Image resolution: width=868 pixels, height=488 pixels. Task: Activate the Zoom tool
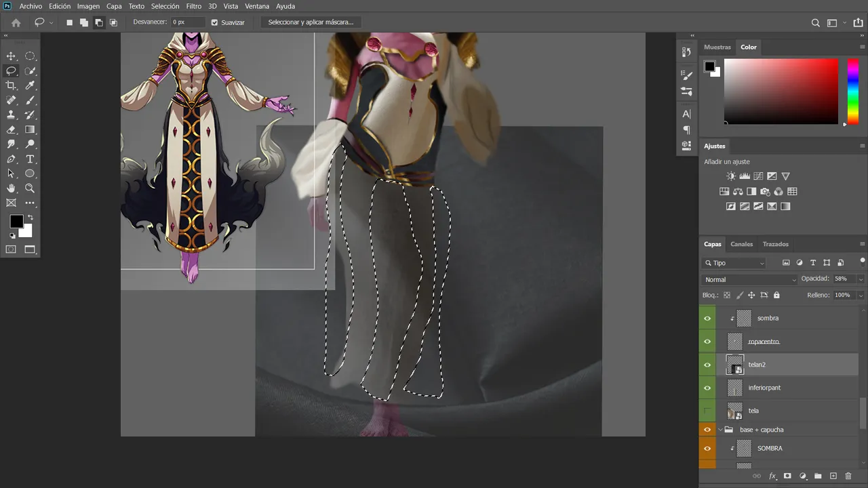(x=30, y=188)
